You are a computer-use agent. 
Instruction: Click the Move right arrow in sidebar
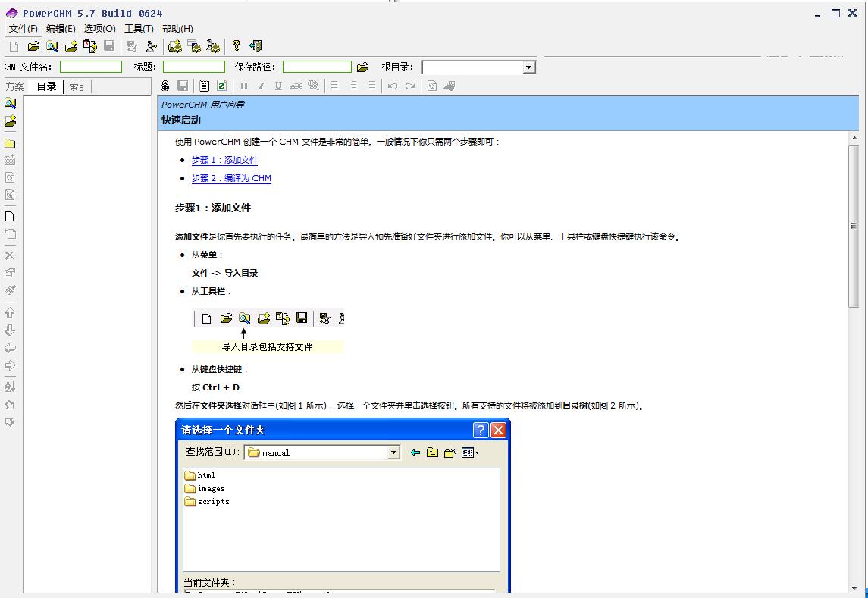pos(10,365)
